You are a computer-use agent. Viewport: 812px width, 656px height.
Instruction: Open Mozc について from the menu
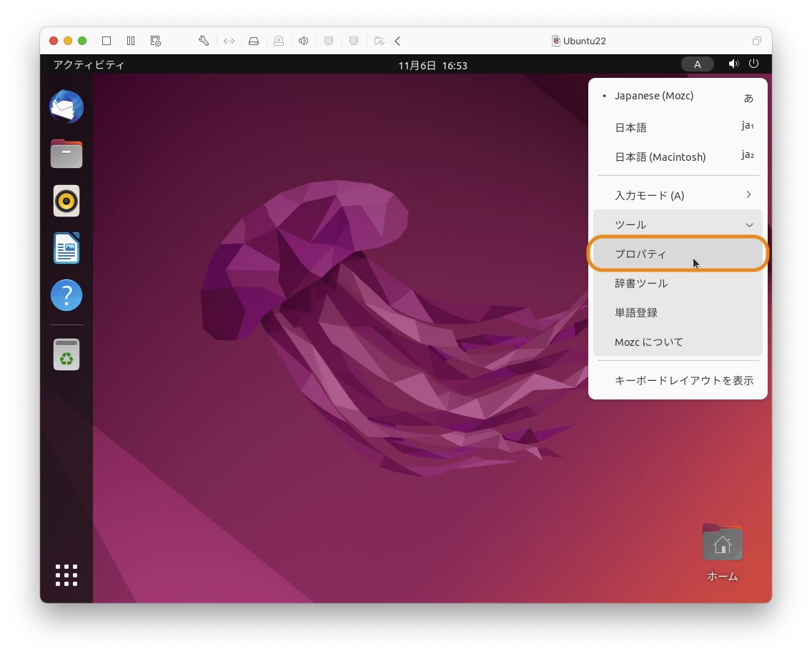click(648, 342)
